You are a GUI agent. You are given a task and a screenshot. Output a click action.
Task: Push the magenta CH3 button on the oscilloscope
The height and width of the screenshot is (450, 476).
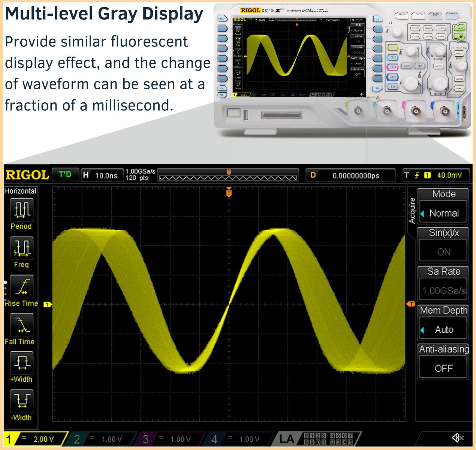tap(392, 67)
